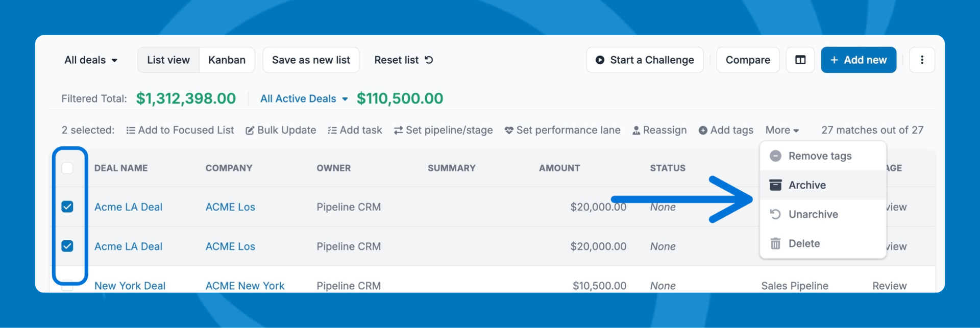Open the ACME New York company link
This screenshot has height=328, width=980.
point(245,286)
